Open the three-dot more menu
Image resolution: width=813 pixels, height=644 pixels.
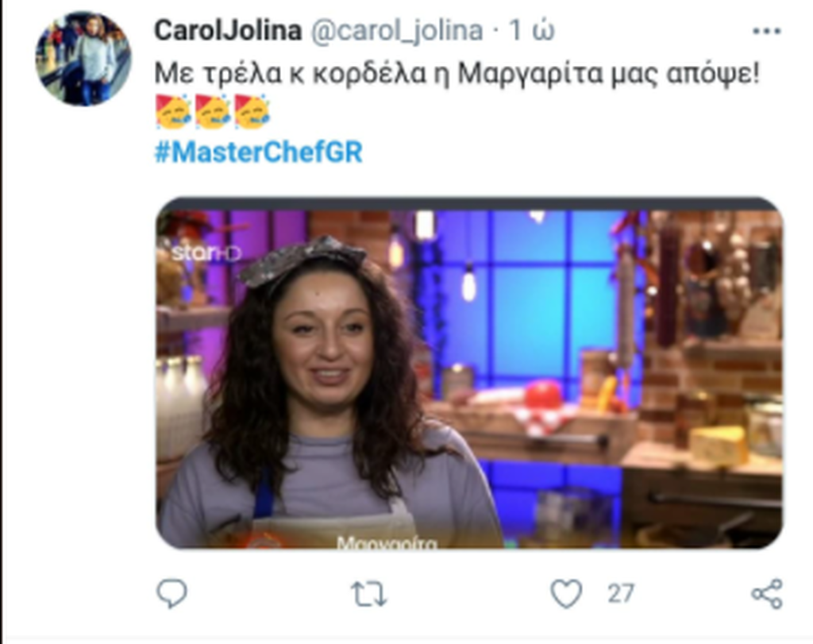[x=766, y=31]
